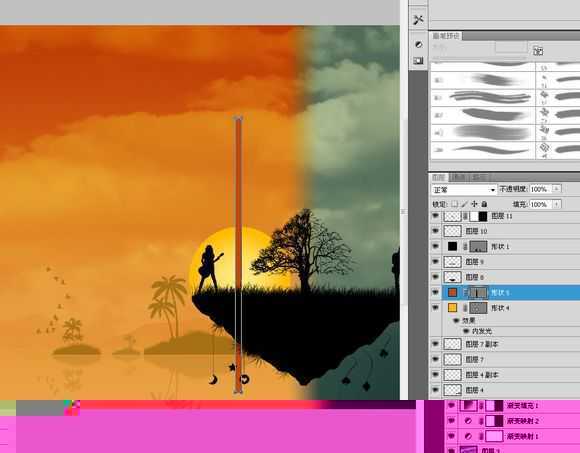Screen dimensions: 580x453
Task: Toggle the 内发光 inner glow effect eye
Action: pyautogui.click(x=466, y=331)
